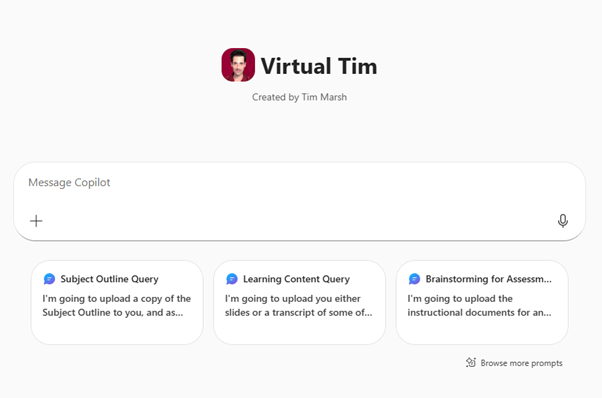Select the Learning Content Query prompt card

[299, 302]
